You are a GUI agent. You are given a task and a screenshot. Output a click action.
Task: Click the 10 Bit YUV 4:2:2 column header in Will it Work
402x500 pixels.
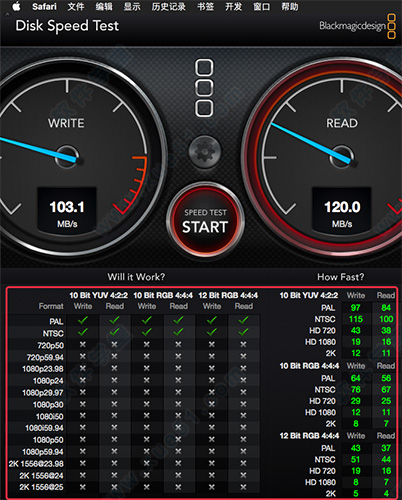coord(98,295)
